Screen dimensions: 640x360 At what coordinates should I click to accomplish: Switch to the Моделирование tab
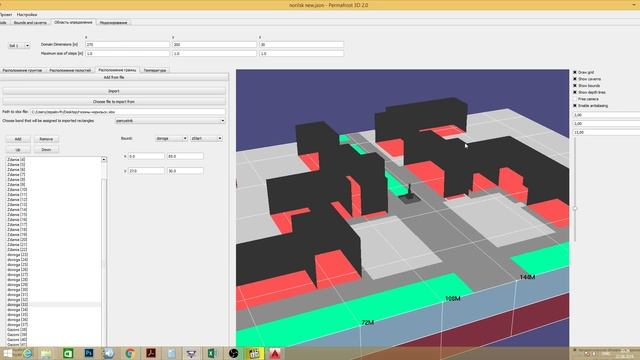[113, 22]
